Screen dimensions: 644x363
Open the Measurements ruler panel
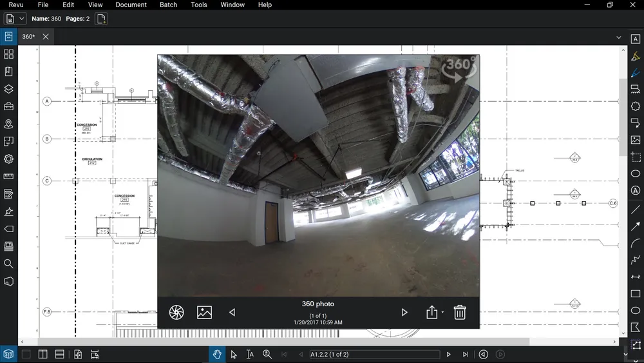8,177
